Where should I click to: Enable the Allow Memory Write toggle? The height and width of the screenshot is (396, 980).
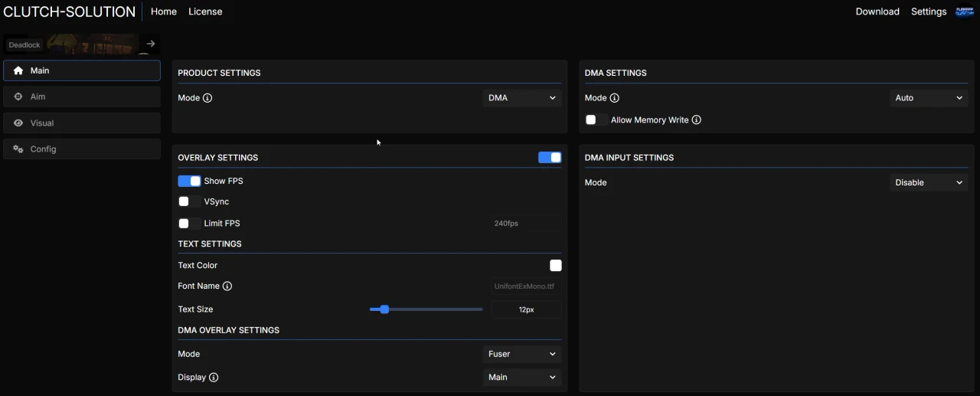pyautogui.click(x=596, y=119)
